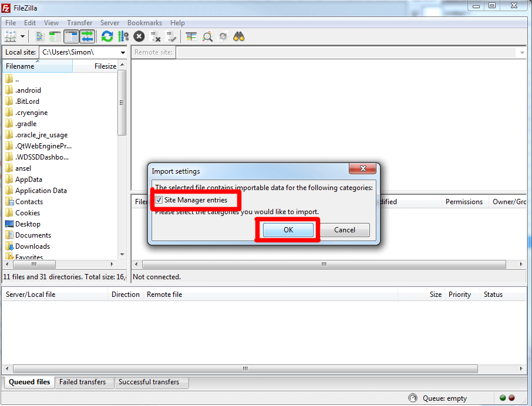Click the Permissions column header
The image size is (532, 406).
pos(464,202)
